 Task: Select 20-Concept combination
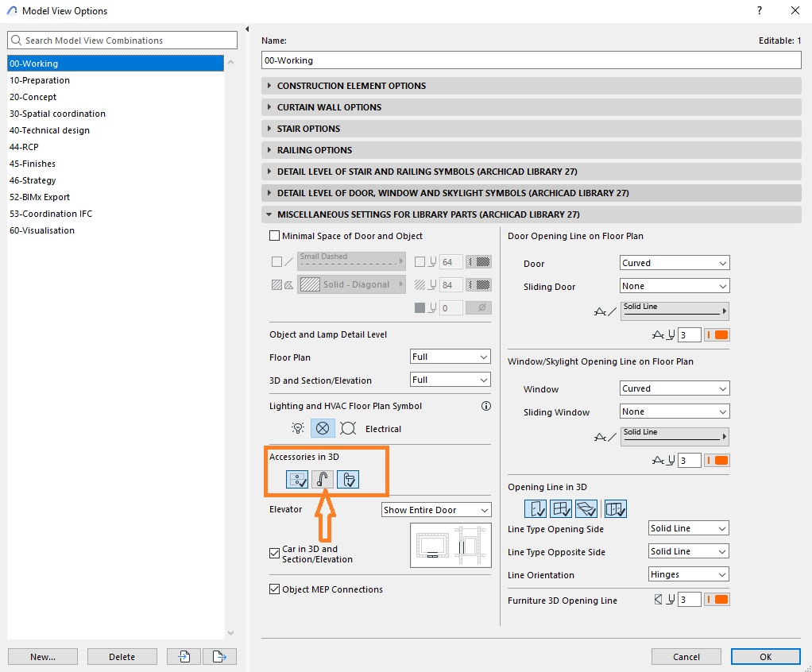coord(115,97)
